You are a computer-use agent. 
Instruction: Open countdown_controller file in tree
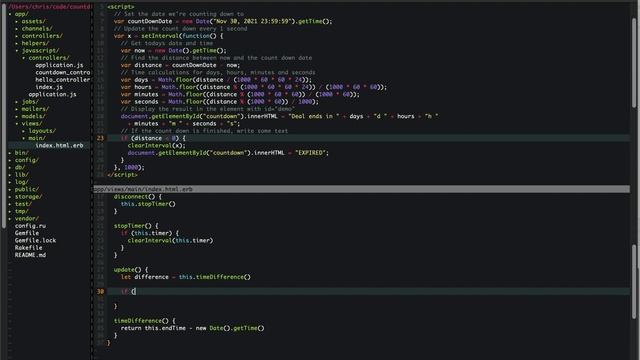[x=62, y=72]
